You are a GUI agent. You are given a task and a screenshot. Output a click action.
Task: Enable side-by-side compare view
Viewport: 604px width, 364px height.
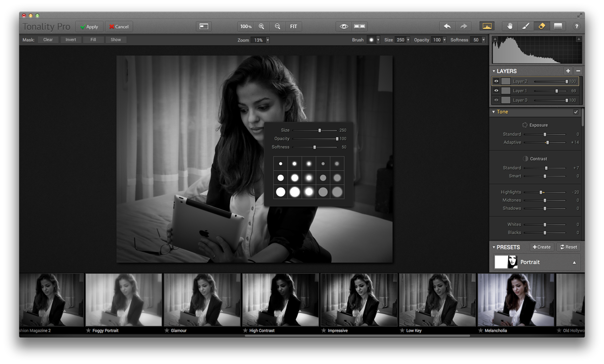tap(359, 27)
